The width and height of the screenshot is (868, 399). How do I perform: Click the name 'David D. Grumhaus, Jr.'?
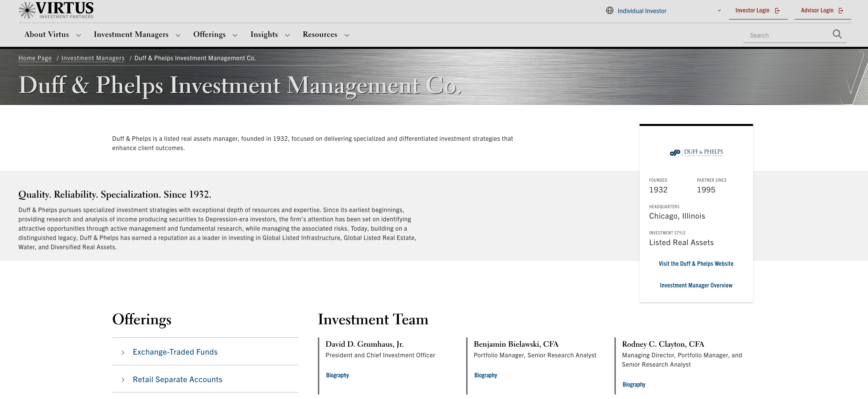click(365, 344)
